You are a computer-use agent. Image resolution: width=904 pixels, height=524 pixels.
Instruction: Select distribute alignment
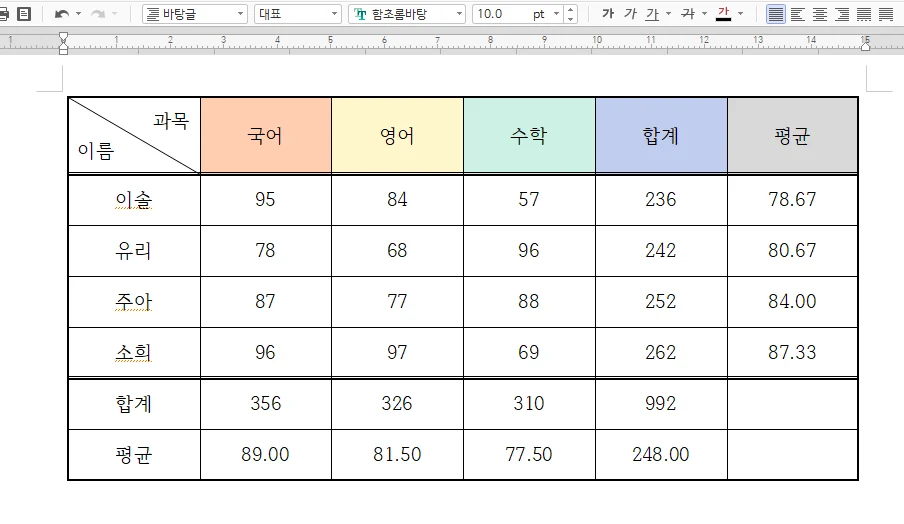[x=864, y=14]
